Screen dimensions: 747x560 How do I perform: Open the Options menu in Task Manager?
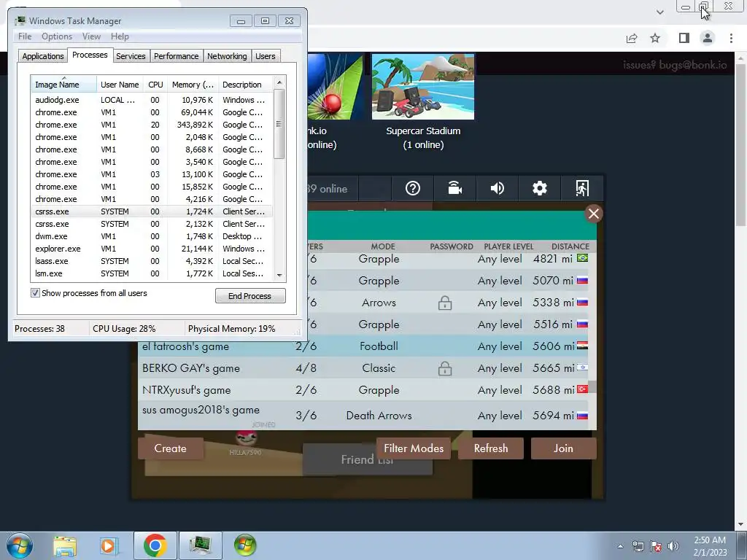tap(57, 36)
